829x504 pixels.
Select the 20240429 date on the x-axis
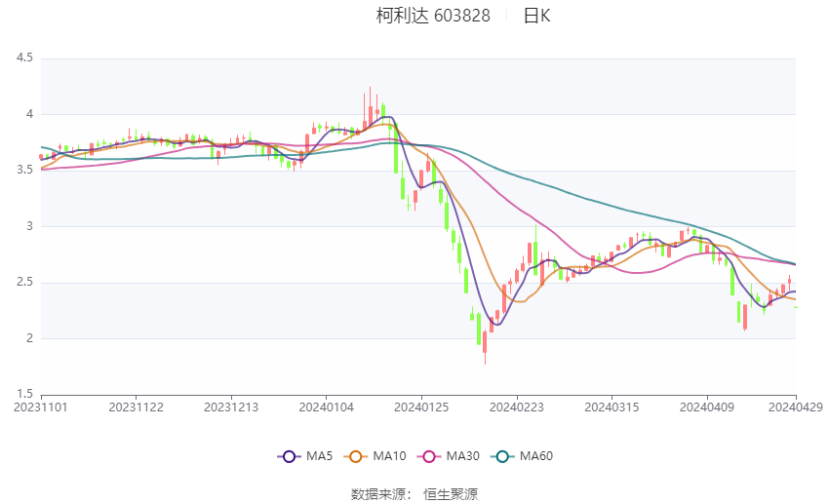795,406
